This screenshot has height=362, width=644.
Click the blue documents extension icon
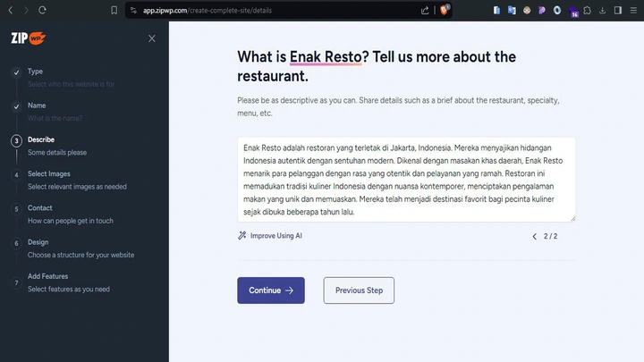(x=496, y=10)
